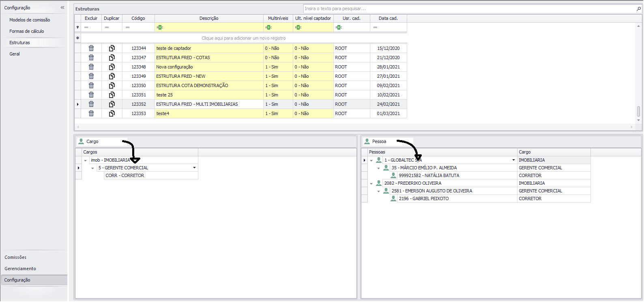The height and width of the screenshot is (303, 644).
Task: Delete row 123352 MULTI IMOBILIARIAS
Action: tap(91, 104)
